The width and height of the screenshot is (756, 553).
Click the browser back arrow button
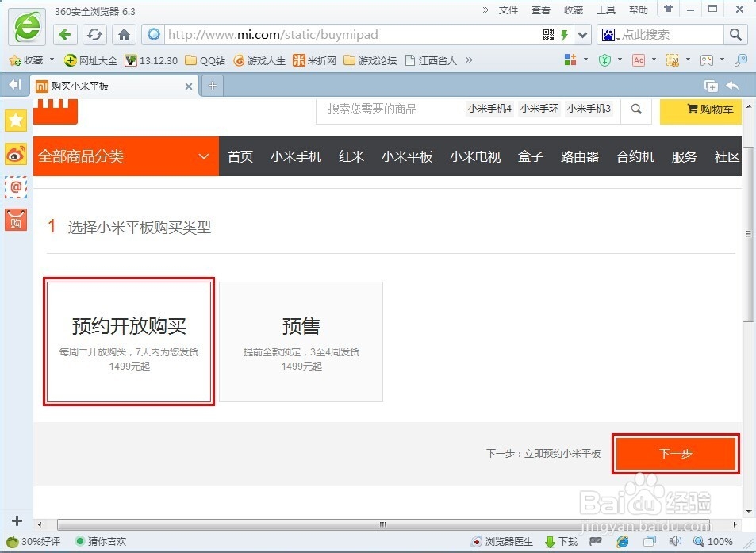click(x=65, y=35)
